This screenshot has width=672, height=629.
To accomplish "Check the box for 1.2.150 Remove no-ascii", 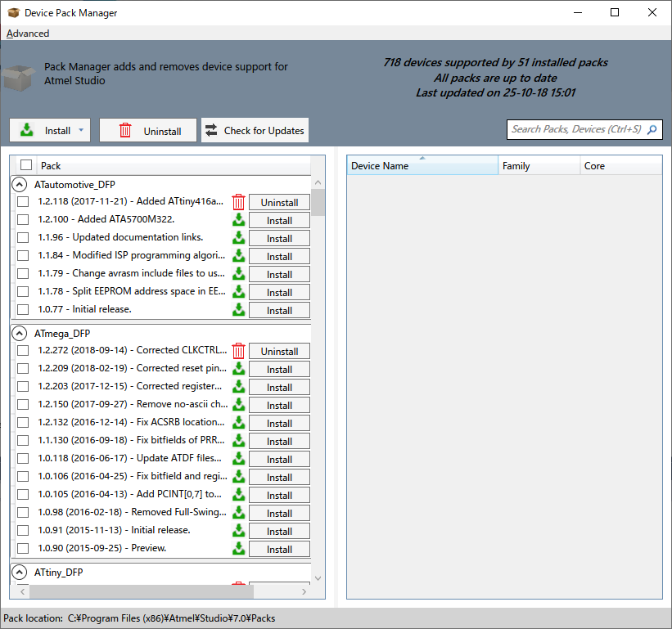I will coord(23,405).
